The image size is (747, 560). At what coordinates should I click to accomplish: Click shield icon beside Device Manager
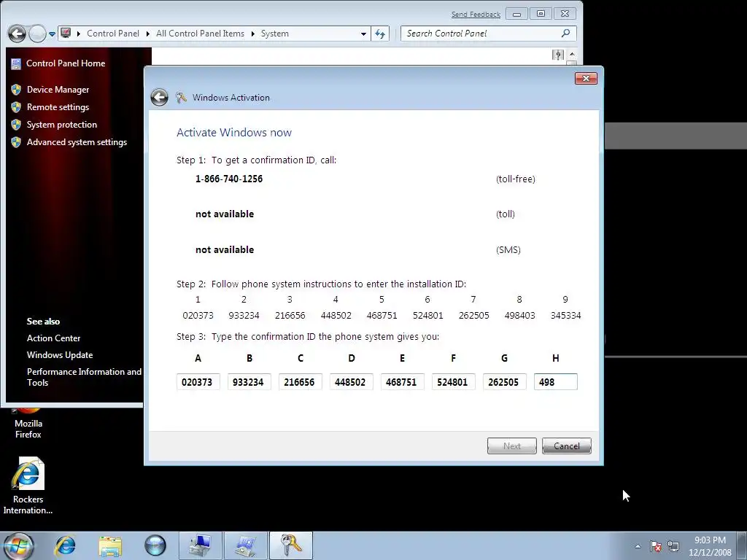16,90
